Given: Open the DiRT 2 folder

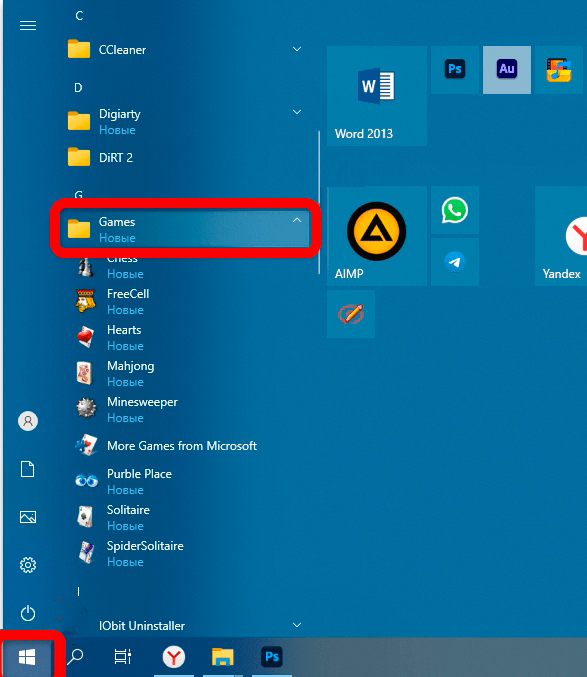Looking at the screenshot, I should [186, 158].
